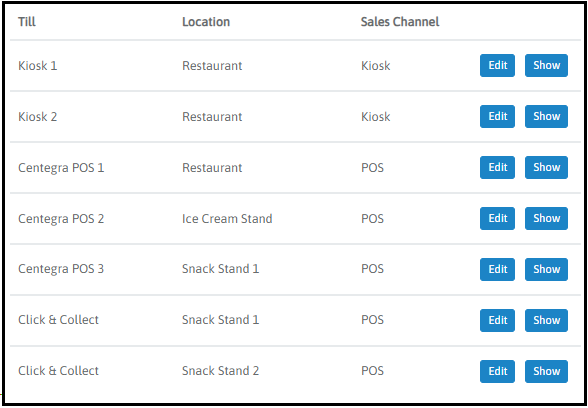Edit the Centegra POS 1 till
Image resolution: width=588 pixels, height=408 pixels.
[497, 168]
